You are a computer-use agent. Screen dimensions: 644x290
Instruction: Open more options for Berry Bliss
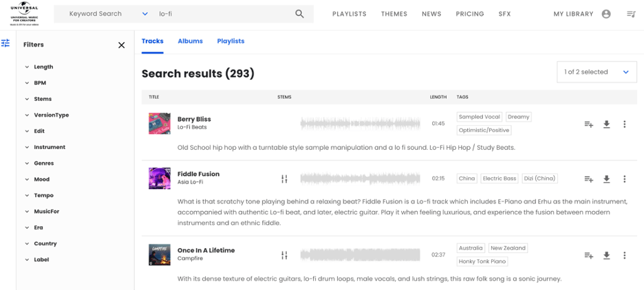tap(624, 124)
